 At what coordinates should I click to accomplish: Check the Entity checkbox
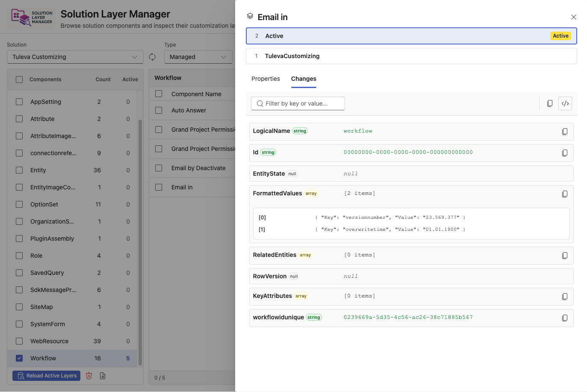click(19, 170)
